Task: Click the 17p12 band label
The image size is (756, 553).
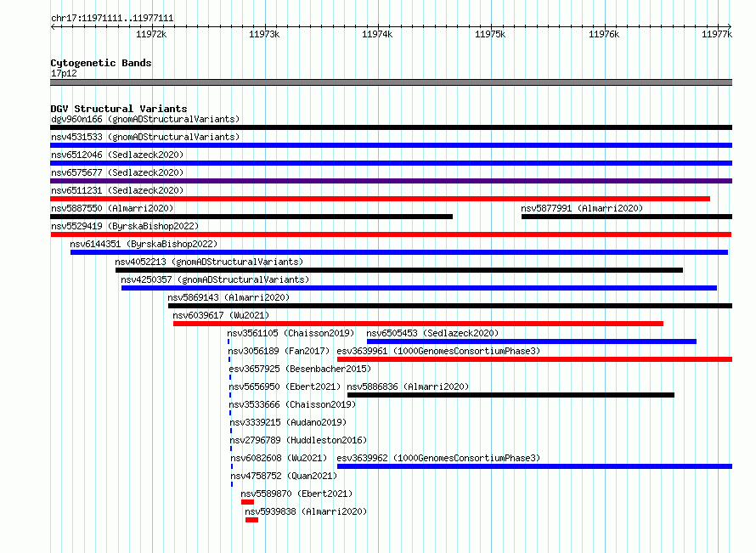Action: click(64, 73)
